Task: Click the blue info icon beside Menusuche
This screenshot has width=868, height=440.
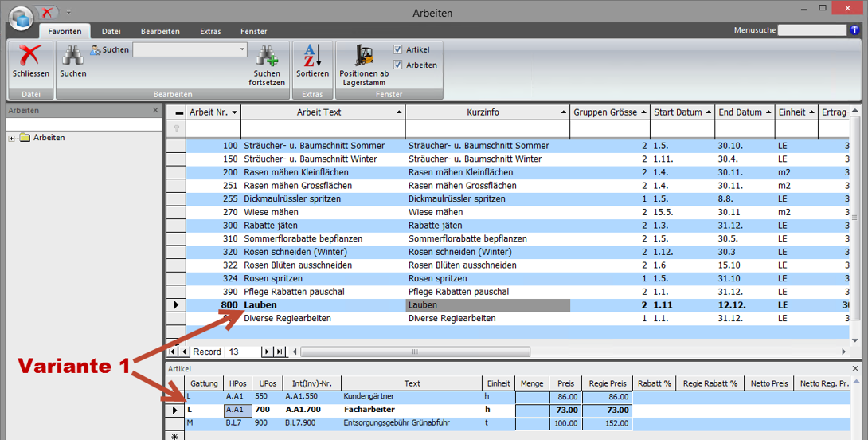Action: click(x=855, y=30)
